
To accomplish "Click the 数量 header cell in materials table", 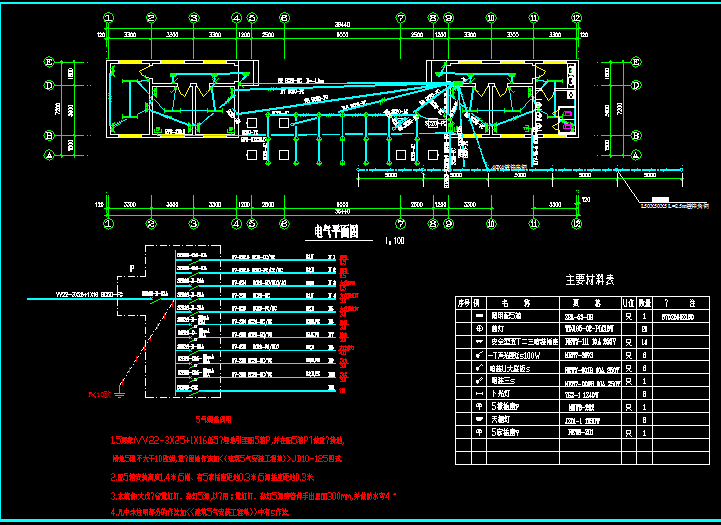I will [645, 303].
